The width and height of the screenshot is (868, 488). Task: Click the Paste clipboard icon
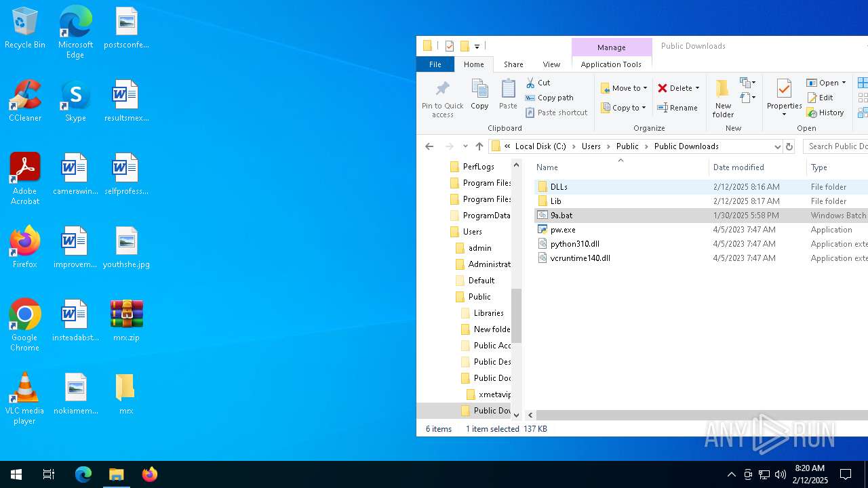(x=508, y=89)
